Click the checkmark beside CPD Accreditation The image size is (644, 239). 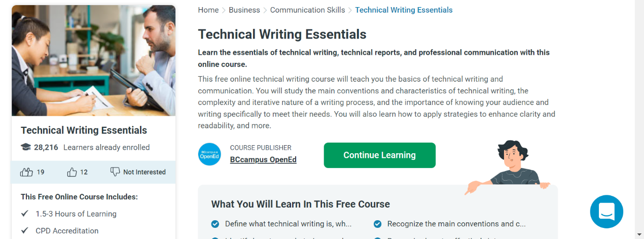(x=24, y=230)
